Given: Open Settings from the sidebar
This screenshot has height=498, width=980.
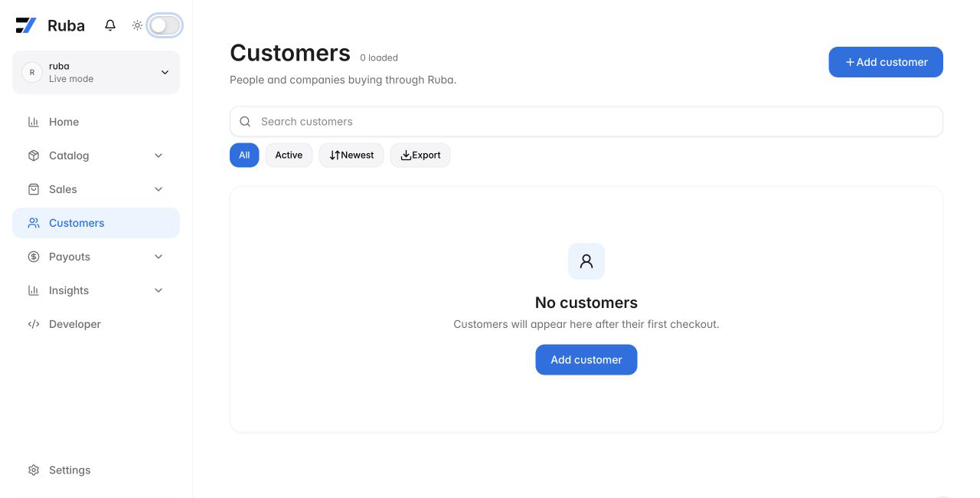Looking at the screenshot, I should [x=96, y=470].
